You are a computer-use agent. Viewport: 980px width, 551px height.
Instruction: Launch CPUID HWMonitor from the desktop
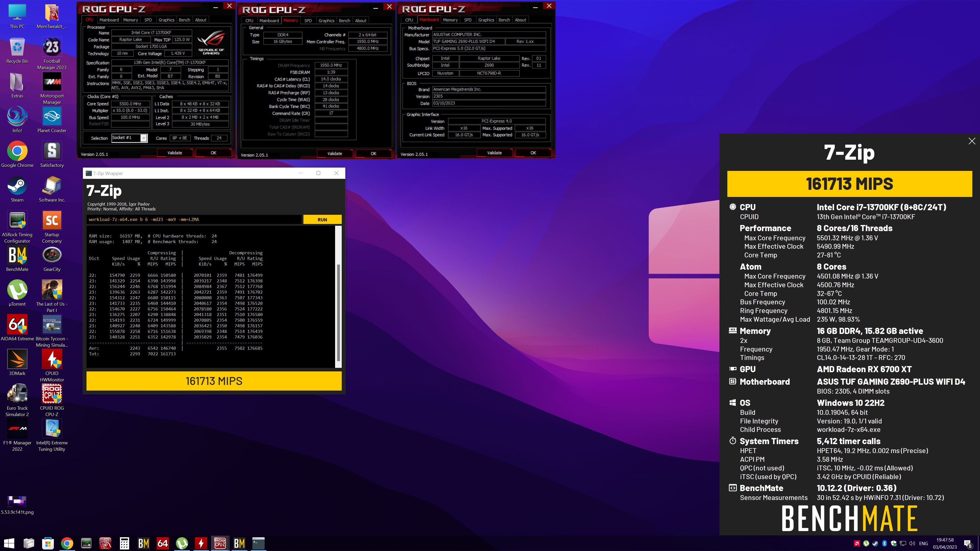52,366
